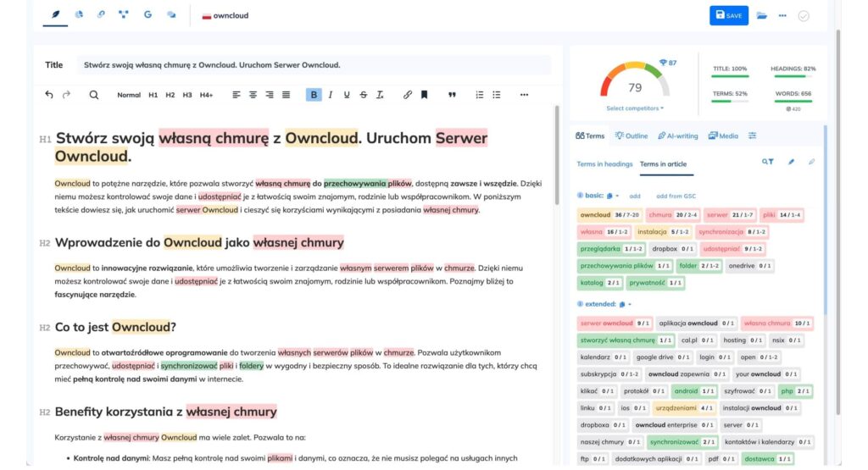Image resolution: width=868 pixels, height=470 pixels.
Task: Click the 'onedrive 0/1' term chip
Action: coord(749,266)
